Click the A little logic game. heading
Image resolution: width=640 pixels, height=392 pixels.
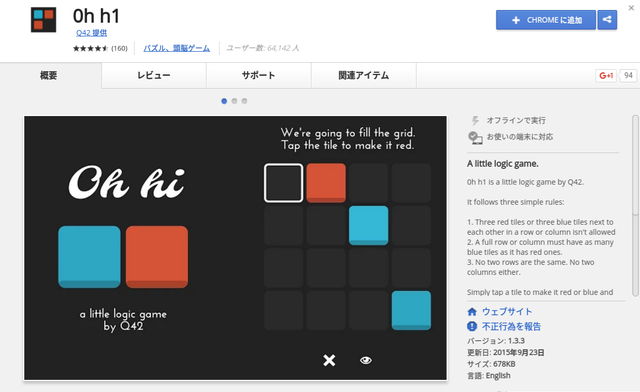pyautogui.click(x=502, y=164)
